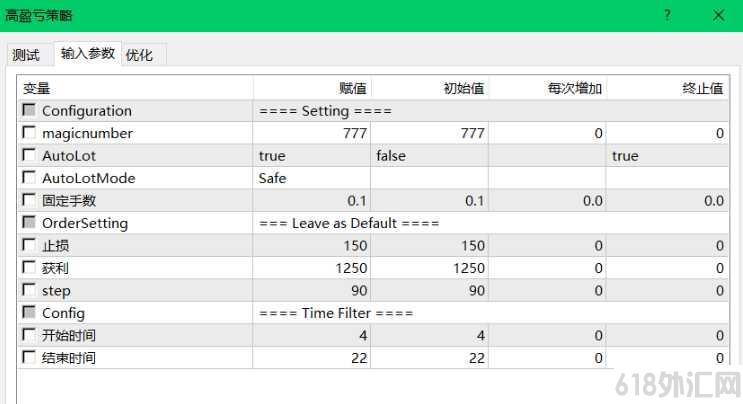Check the step parameter checkbox
The image size is (743, 404).
pyautogui.click(x=29, y=289)
